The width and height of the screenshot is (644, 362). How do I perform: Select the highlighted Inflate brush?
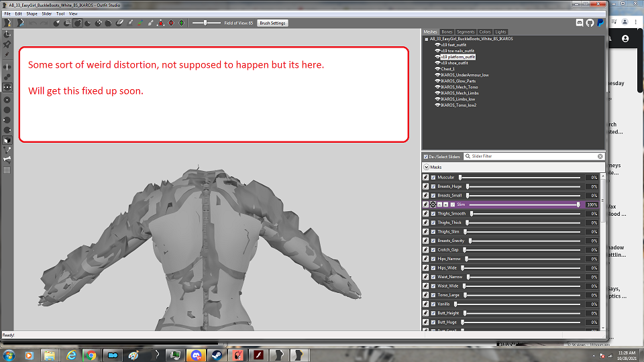pos(78,23)
